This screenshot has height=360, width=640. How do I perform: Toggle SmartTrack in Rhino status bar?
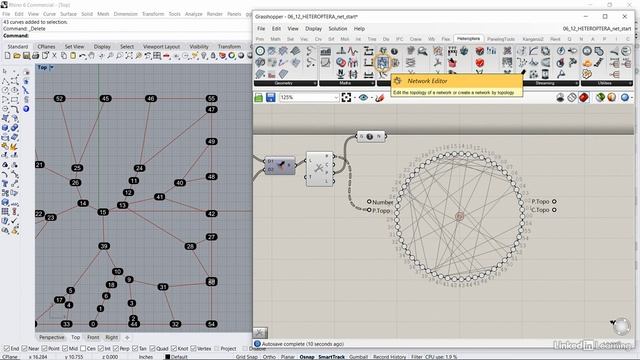pos(331,357)
